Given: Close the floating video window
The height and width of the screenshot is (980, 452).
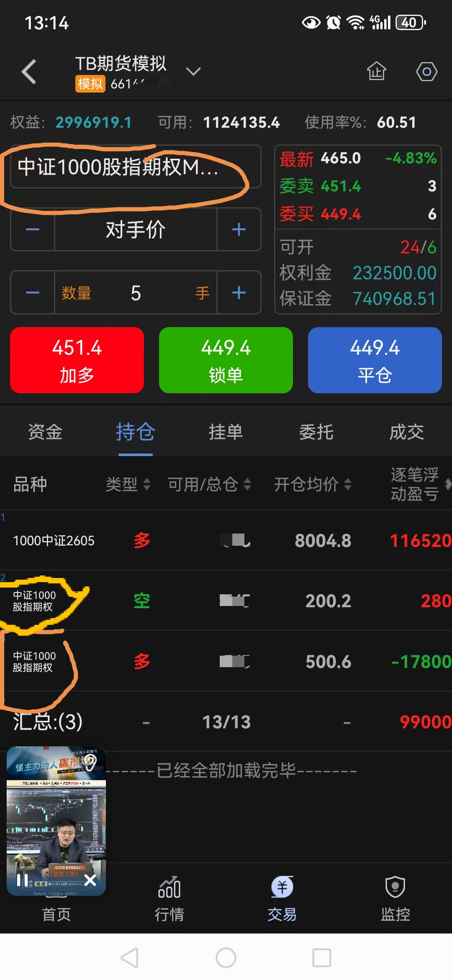Looking at the screenshot, I should [90, 880].
